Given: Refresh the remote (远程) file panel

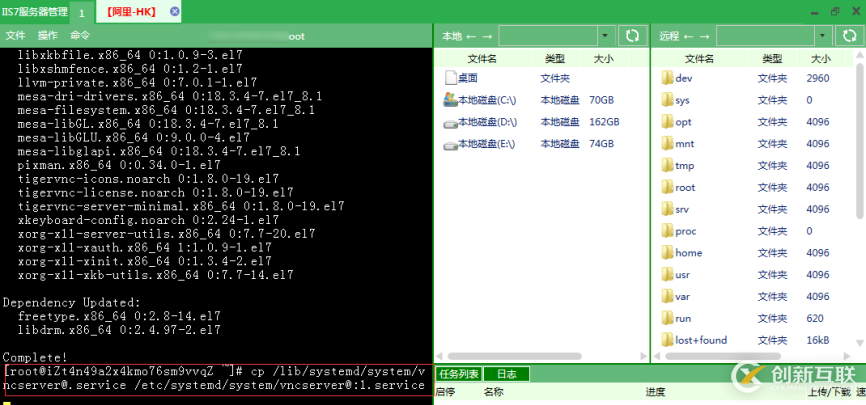Looking at the screenshot, I should pos(850,36).
